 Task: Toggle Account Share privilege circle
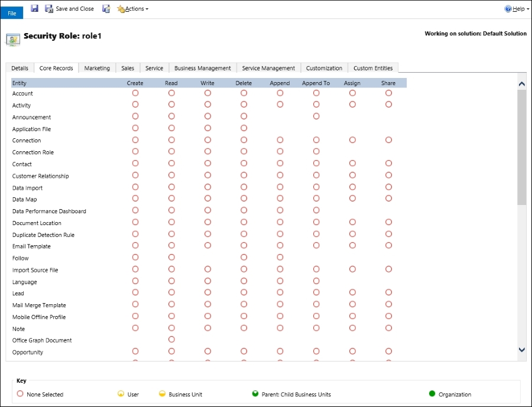click(388, 93)
